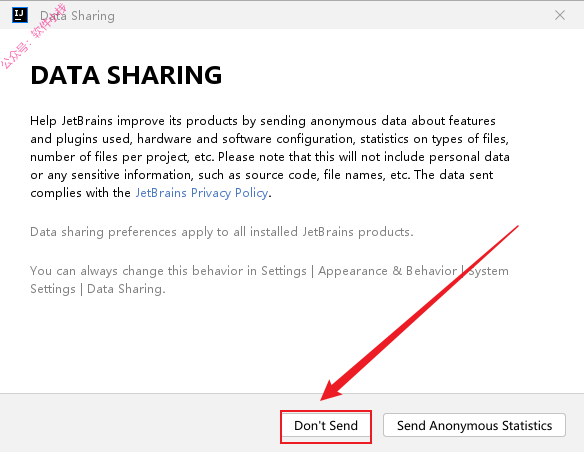Screen dimensions: 584x452
Task: Click the "number of files per project" text
Action: tap(109, 157)
